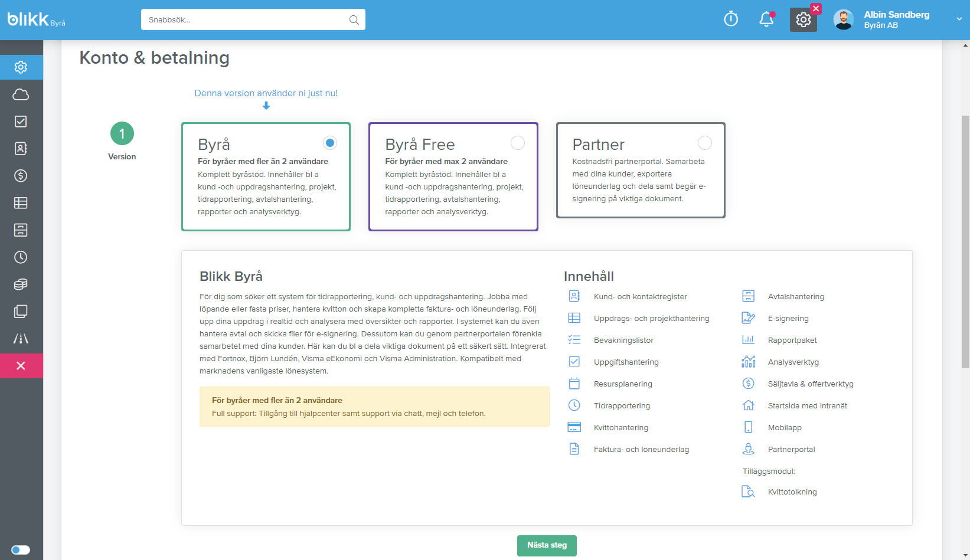Click the Tidrapportering label
Viewport: 970px width, 560px height.
click(622, 406)
